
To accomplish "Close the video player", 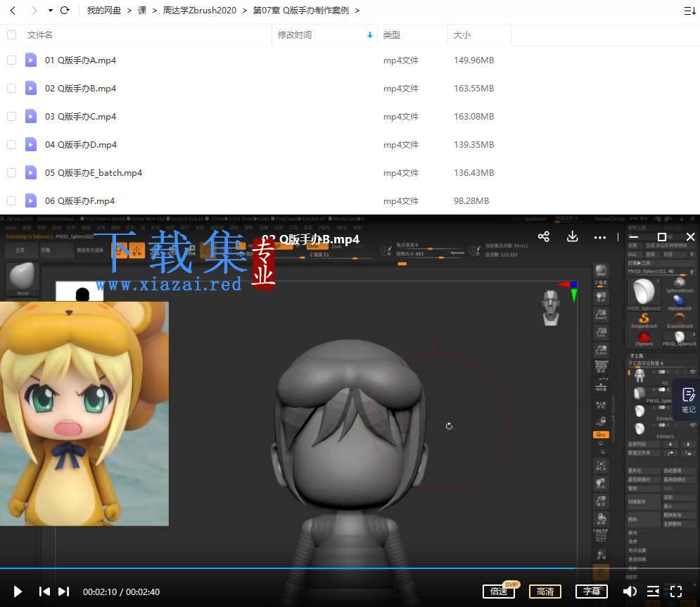I will [x=690, y=236].
